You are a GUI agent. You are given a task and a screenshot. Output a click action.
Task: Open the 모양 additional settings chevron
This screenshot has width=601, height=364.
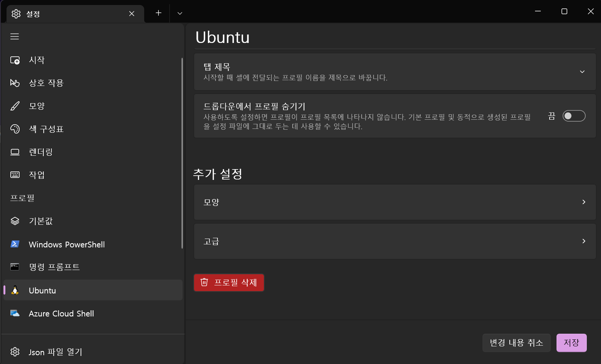[584, 202]
